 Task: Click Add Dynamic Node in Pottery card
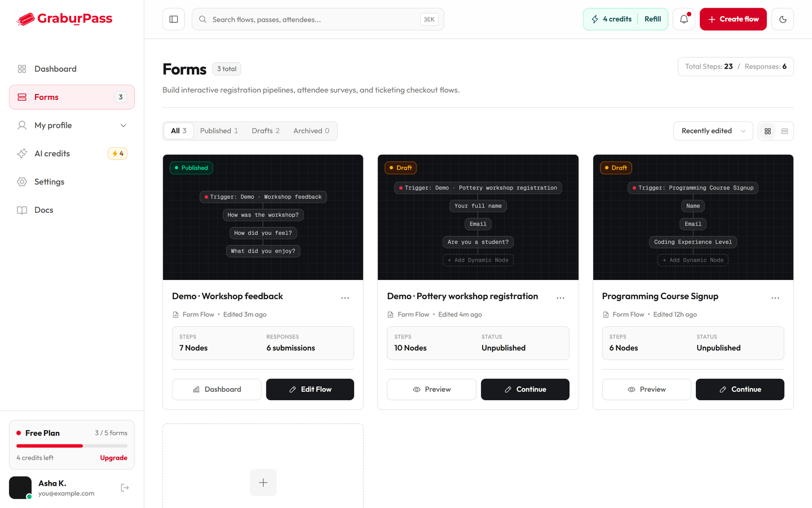478,260
